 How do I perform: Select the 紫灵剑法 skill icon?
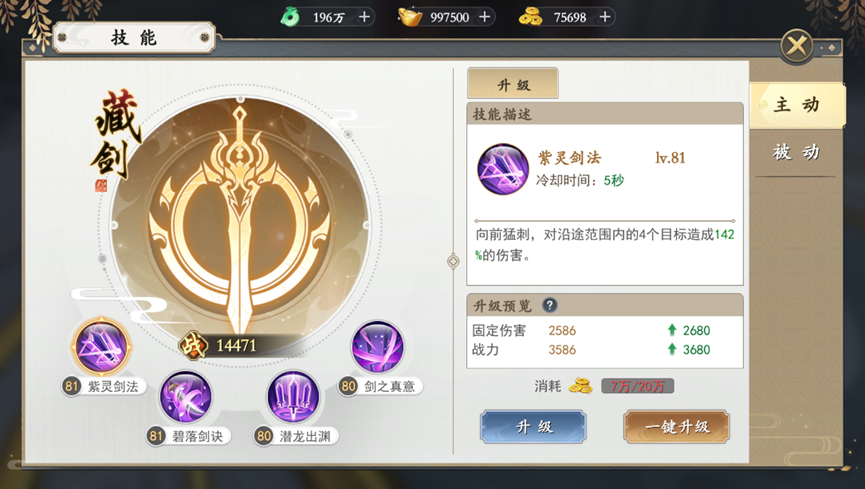coord(102,347)
